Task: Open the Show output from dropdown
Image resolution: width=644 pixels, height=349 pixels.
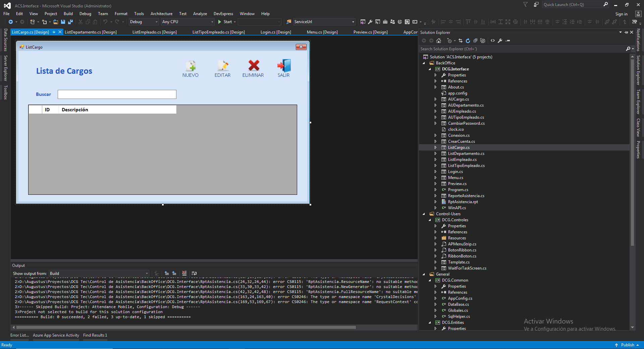Action: point(99,274)
